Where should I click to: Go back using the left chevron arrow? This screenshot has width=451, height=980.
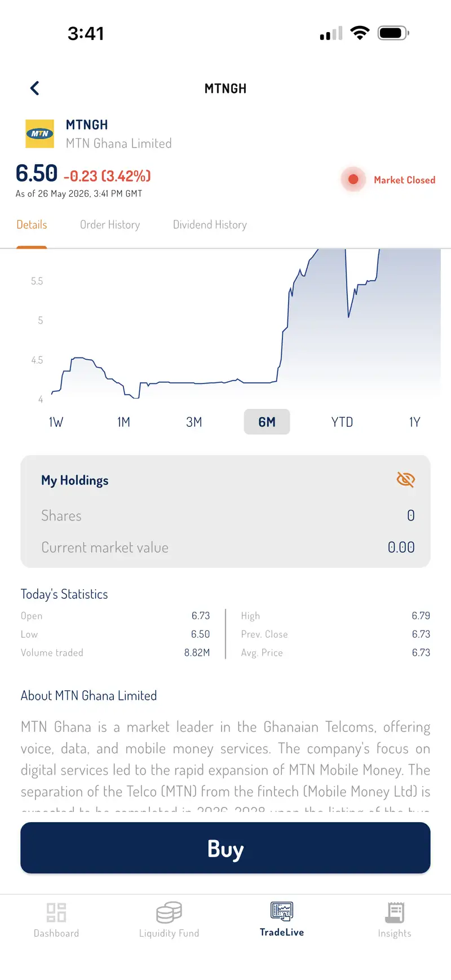[x=34, y=88]
